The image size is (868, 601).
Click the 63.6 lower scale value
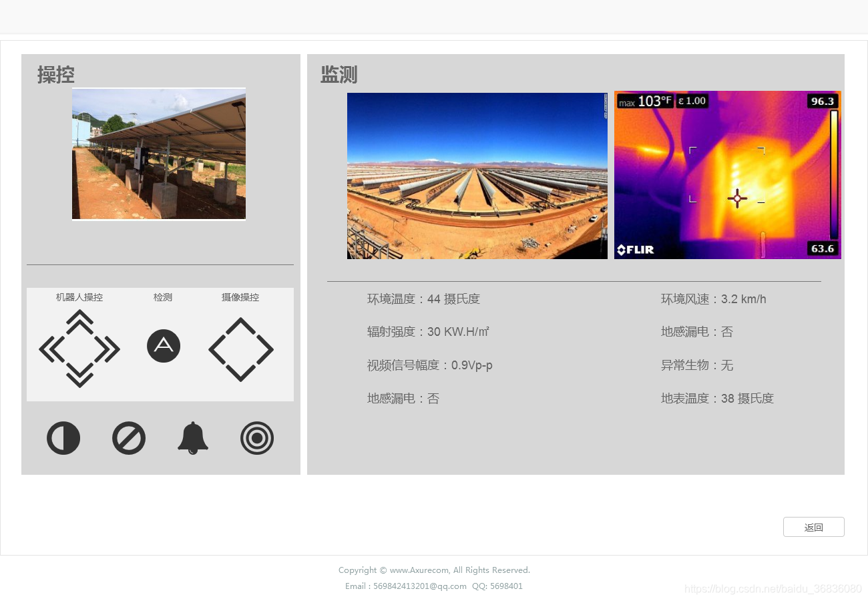pos(822,248)
